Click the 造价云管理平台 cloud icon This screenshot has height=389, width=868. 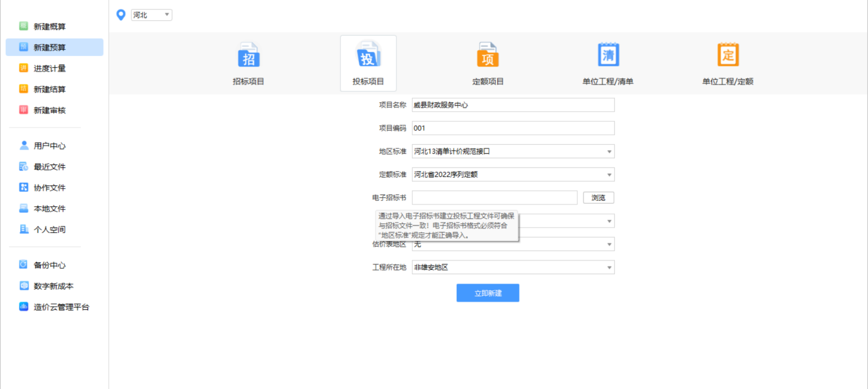pos(24,306)
